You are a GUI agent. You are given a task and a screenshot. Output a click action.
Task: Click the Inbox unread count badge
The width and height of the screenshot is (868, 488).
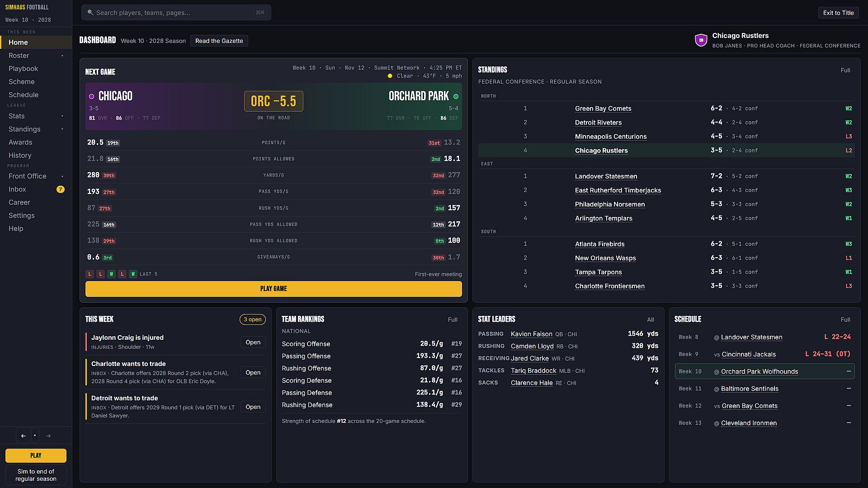tap(60, 189)
